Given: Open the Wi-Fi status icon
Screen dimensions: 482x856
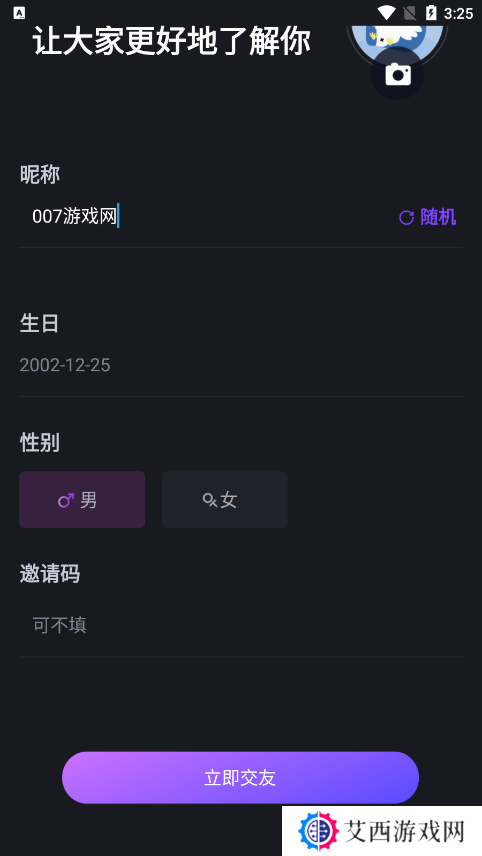Looking at the screenshot, I should [x=386, y=13].
